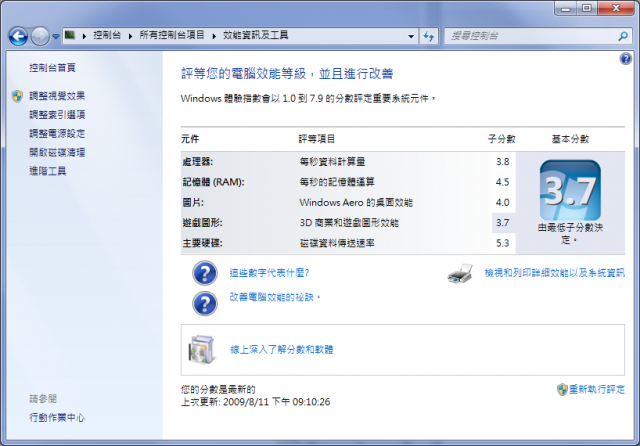
Task: Click the 記憶體 (RAM) row label
Action: [213, 182]
